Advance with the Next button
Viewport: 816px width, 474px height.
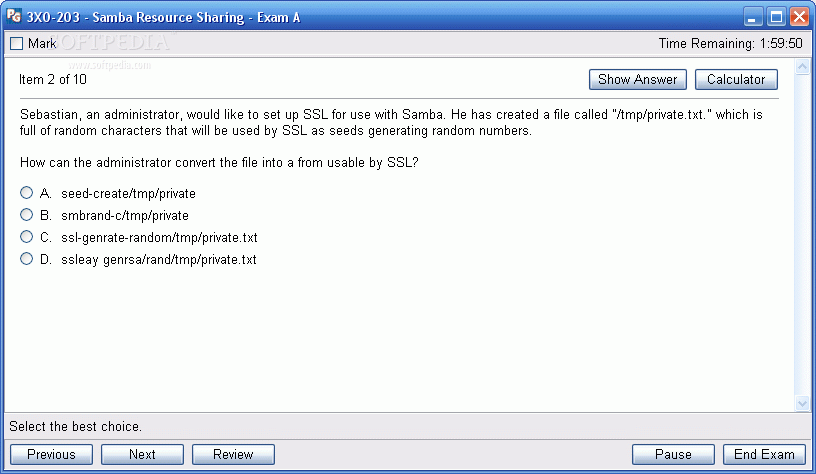[x=142, y=454]
